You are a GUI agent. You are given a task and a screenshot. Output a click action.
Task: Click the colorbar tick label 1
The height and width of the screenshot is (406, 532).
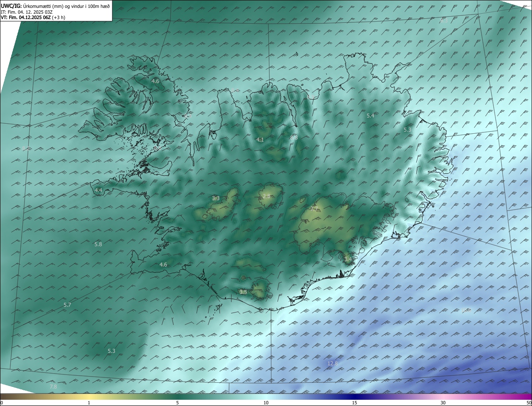click(89, 403)
